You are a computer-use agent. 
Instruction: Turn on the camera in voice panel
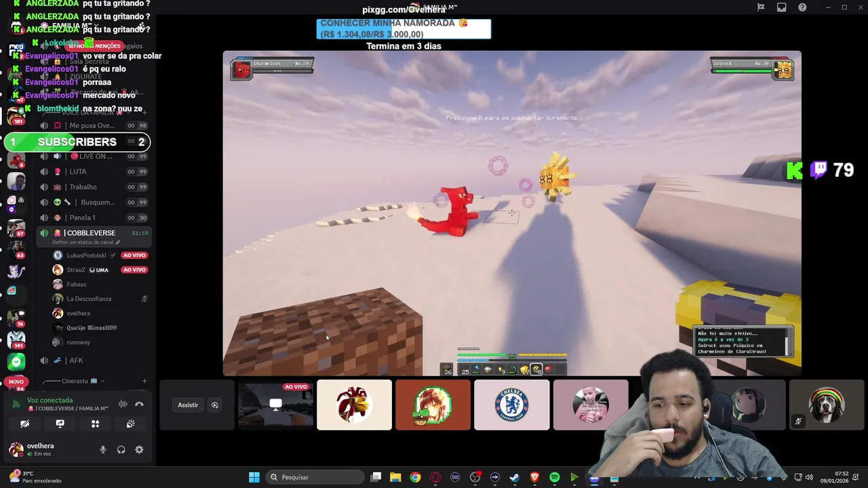click(x=24, y=424)
